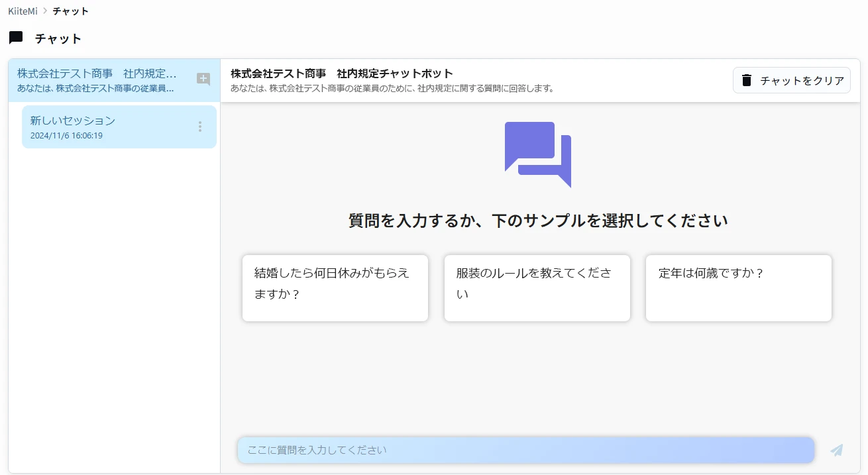Select 株式会社テスト商事 社内規定 chatbot in sidebar
The image size is (868, 475).
(114, 80)
